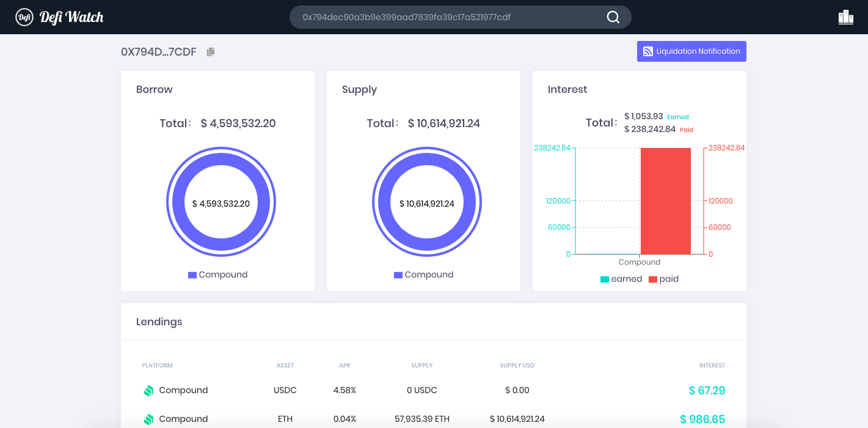Click the Interest card heading
Image resolution: width=868 pixels, height=428 pixels.
coord(567,89)
